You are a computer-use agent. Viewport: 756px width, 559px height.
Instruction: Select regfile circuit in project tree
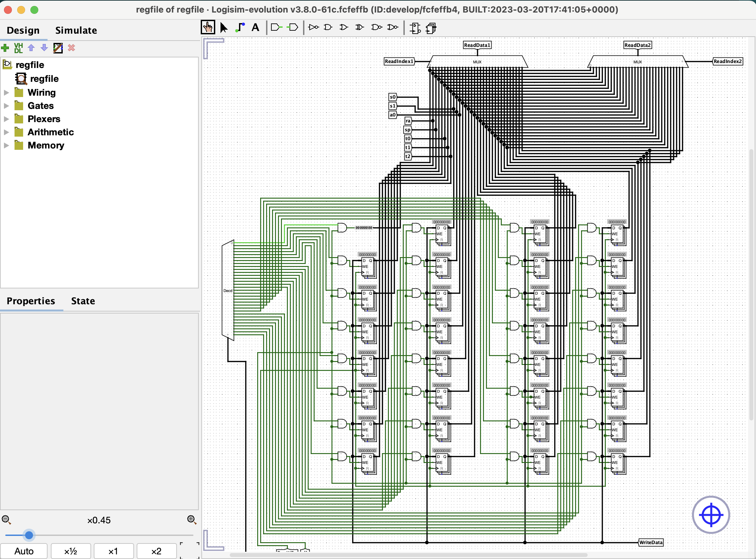click(x=44, y=79)
